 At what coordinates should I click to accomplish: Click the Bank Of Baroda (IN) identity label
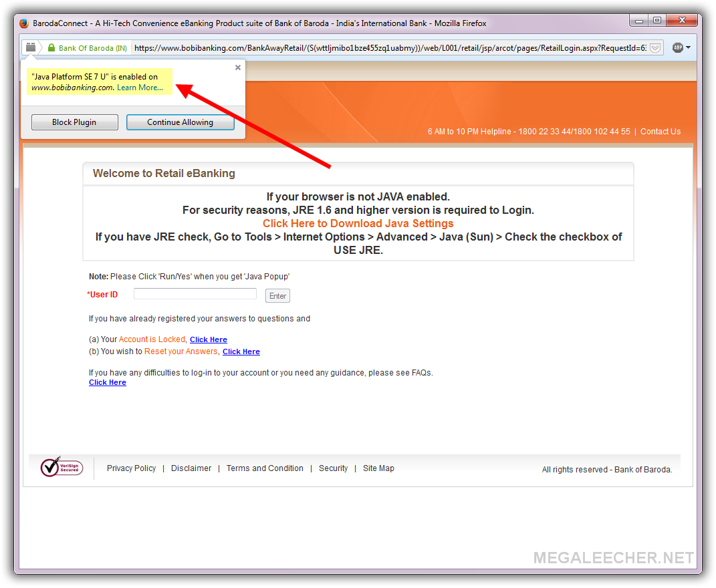(x=93, y=48)
